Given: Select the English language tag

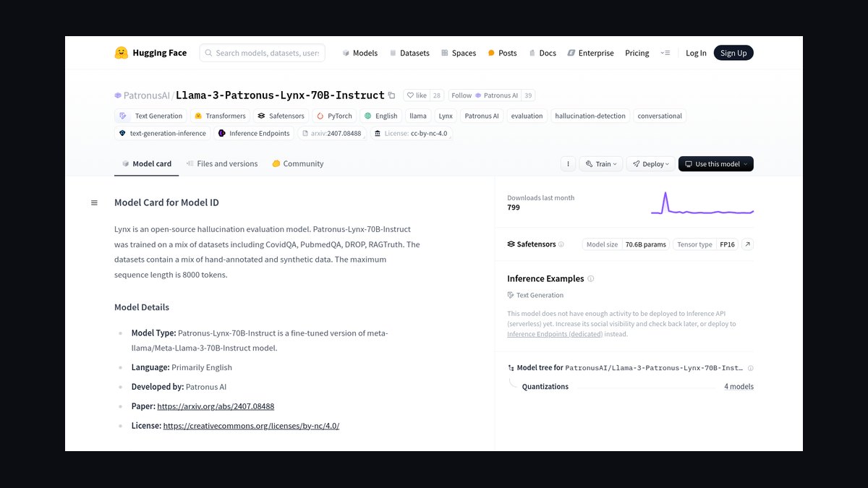Looking at the screenshot, I should (x=380, y=116).
